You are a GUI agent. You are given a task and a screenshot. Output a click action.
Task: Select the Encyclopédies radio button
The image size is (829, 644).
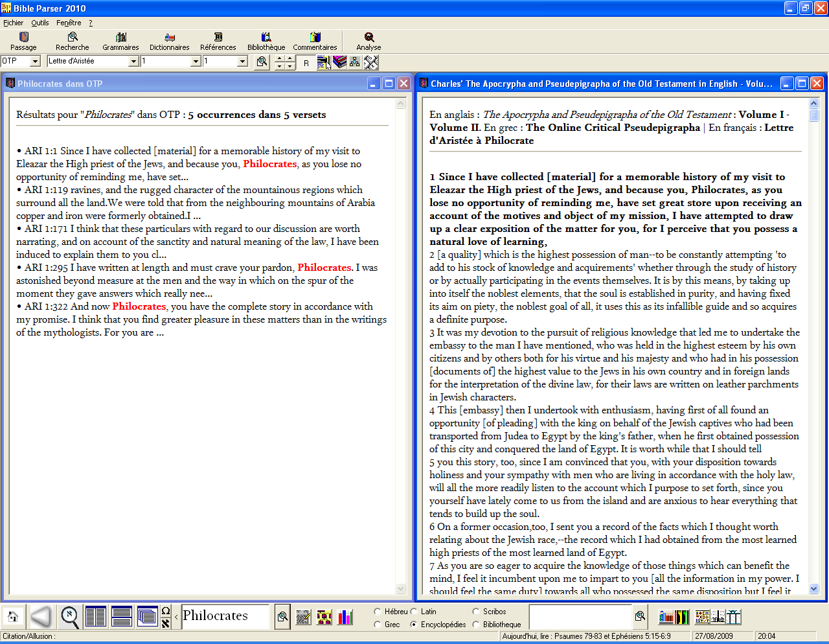click(414, 625)
